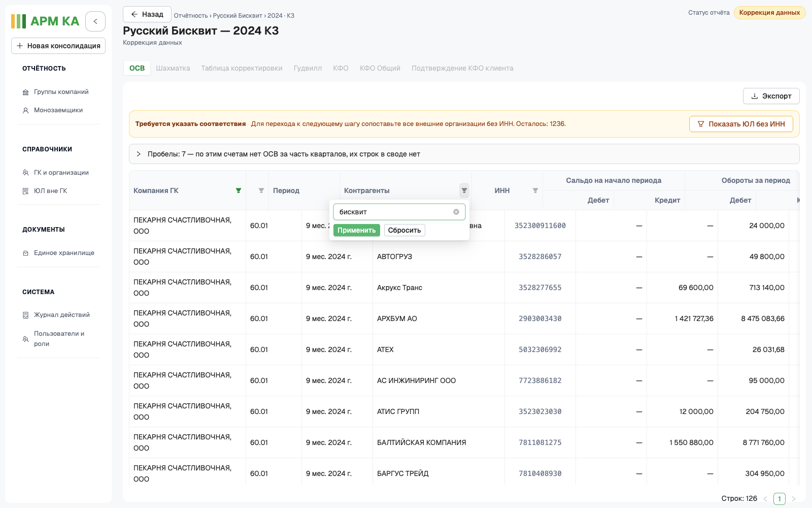The image size is (812, 508).
Task: Switch to the Шахматка tab
Action: pyautogui.click(x=173, y=68)
